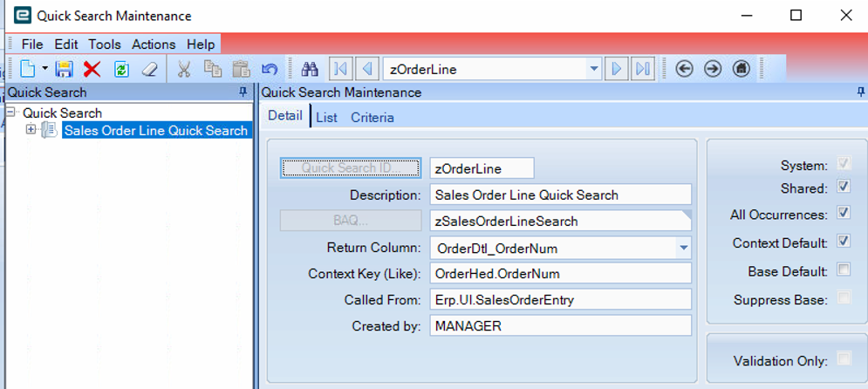Switch to the Criteria tab
The image size is (868, 389).
point(372,117)
